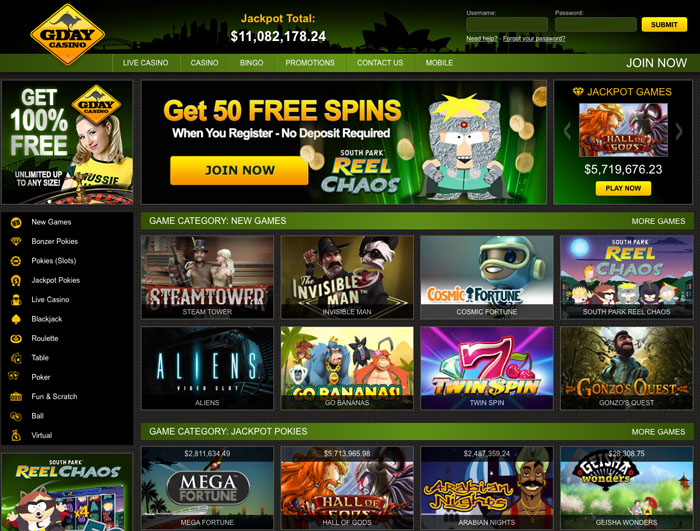Show previous jackpot game with left arrow
Screen dimensions: 700x531
click(x=567, y=131)
